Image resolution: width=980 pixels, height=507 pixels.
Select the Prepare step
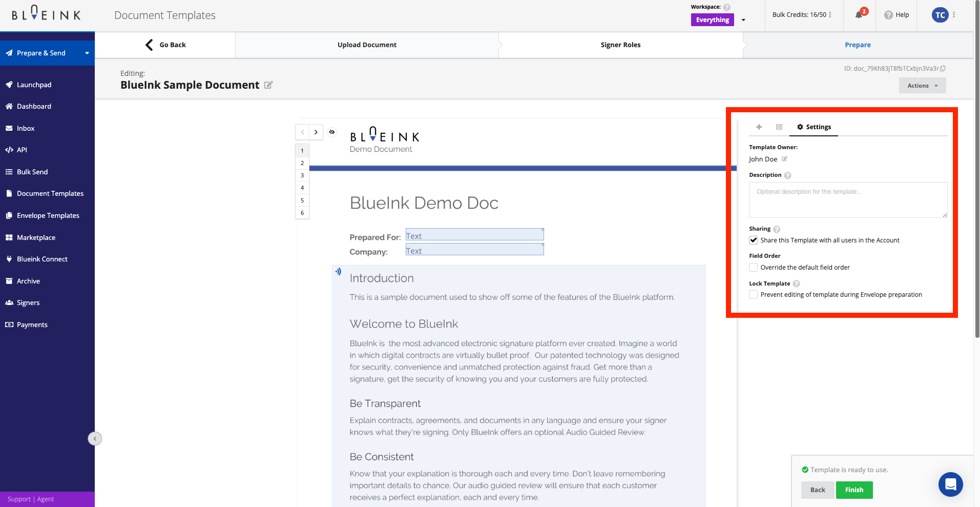[x=858, y=45]
